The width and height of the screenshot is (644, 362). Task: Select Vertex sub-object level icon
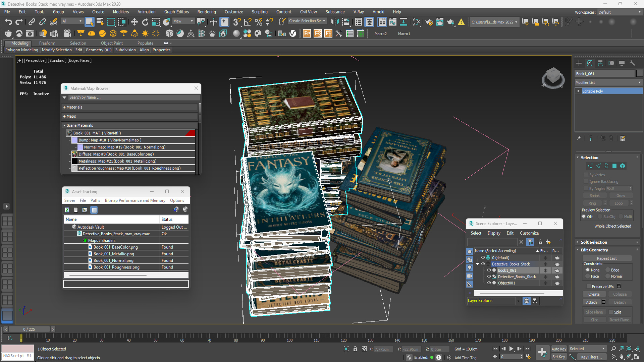[x=590, y=166]
